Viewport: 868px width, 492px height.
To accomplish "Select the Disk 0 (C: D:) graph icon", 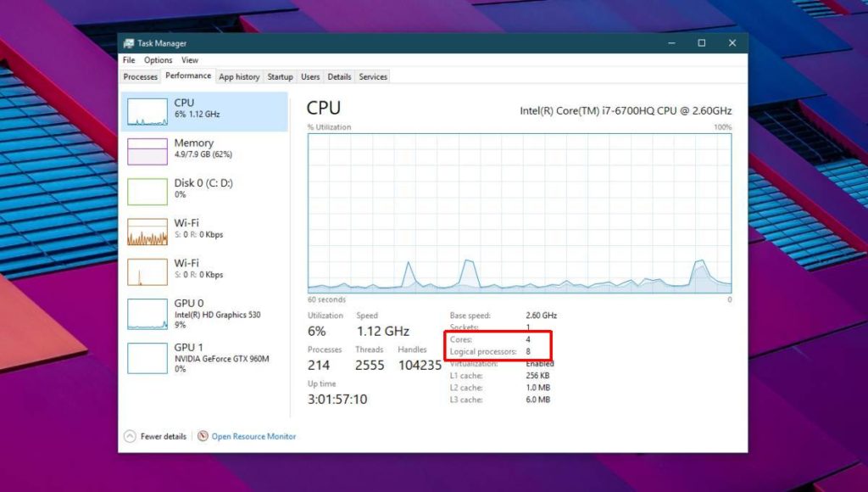I will coord(147,192).
